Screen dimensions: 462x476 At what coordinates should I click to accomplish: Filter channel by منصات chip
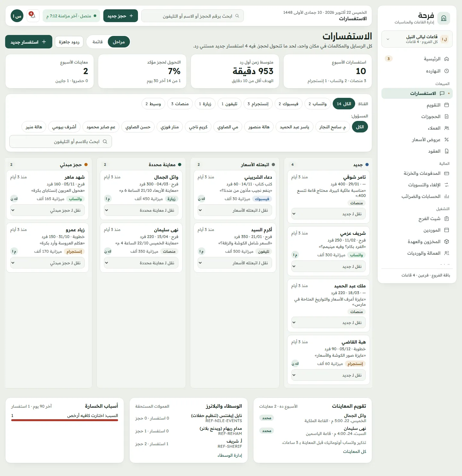click(x=180, y=104)
